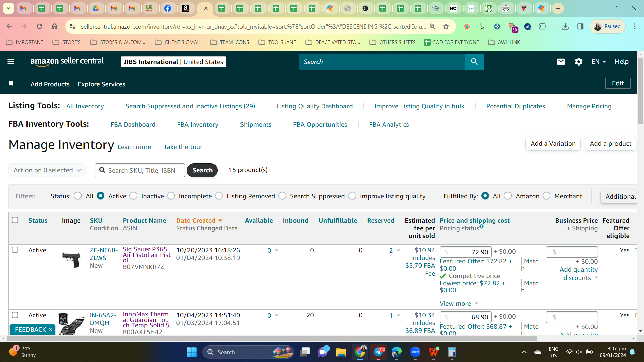Click the Sig Sauer pistol product thumbnail
644x362 pixels.
pyautogui.click(x=71, y=260)
